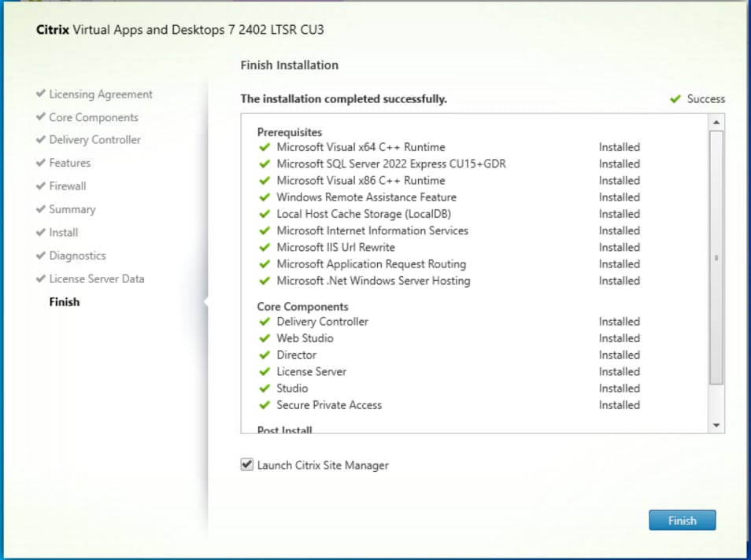Click check icon beside Web Studio
The image size is (751, 560).
coord(265,338)
